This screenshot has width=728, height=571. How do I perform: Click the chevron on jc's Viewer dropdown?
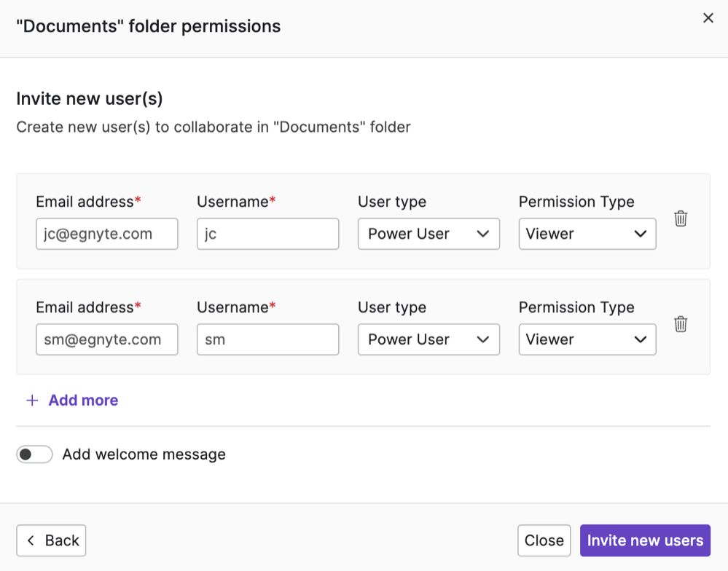click(x=640, y=234)
